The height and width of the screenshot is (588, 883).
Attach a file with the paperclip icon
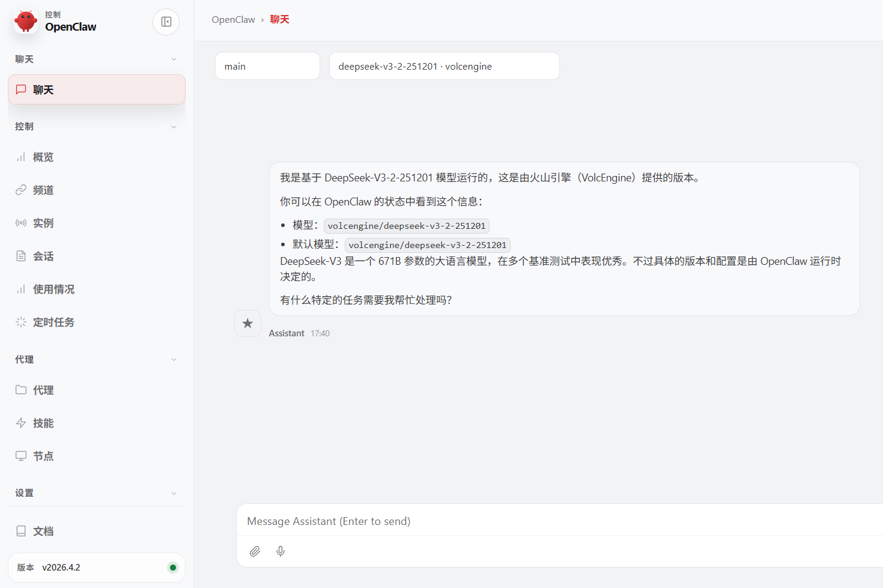click(x=255, y=551)
